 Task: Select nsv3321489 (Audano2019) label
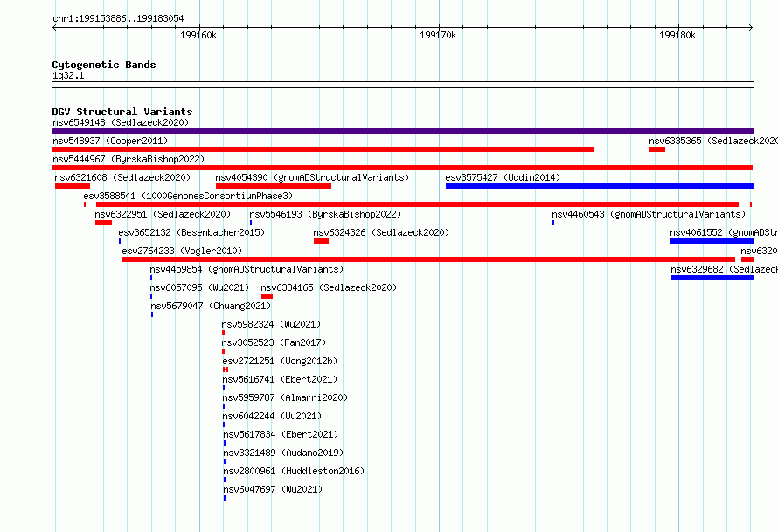coord(283,453)
